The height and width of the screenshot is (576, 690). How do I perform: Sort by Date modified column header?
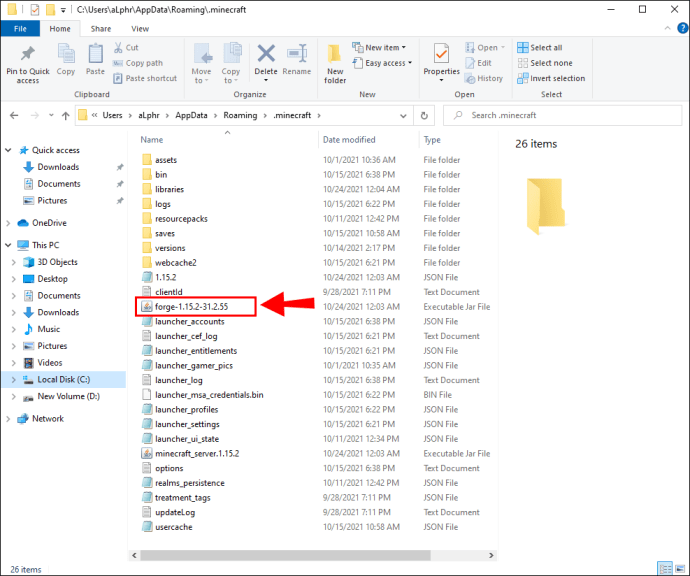pos(349,139)
